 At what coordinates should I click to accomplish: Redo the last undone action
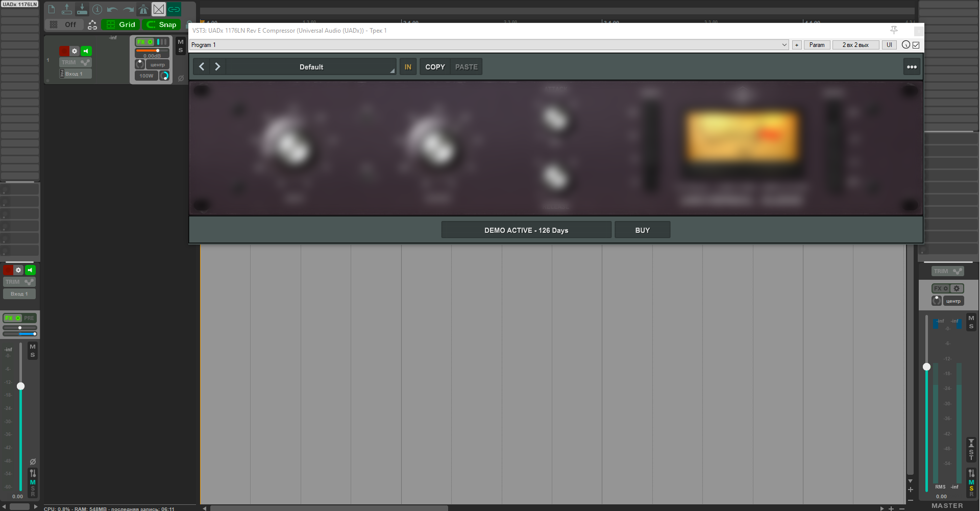pos(128,9)
